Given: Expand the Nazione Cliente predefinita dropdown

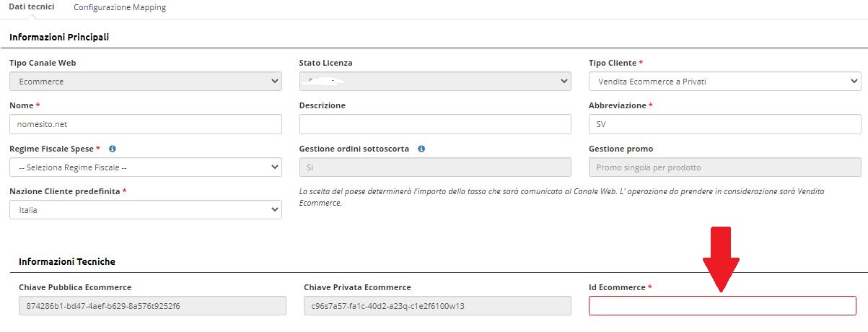Looking at the screenshot, I should 145,210.
